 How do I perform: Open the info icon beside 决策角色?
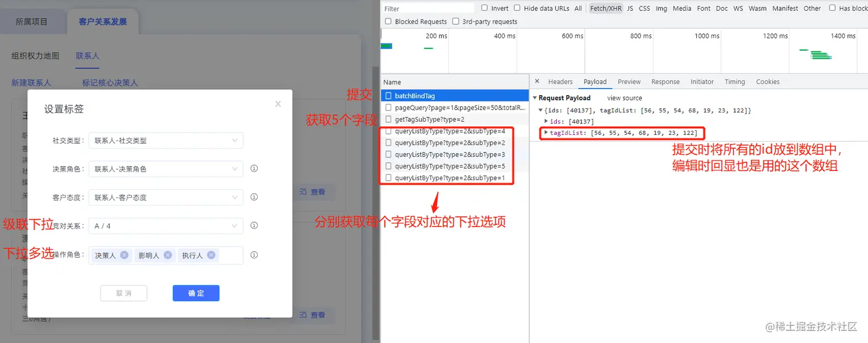coord(254,169)
